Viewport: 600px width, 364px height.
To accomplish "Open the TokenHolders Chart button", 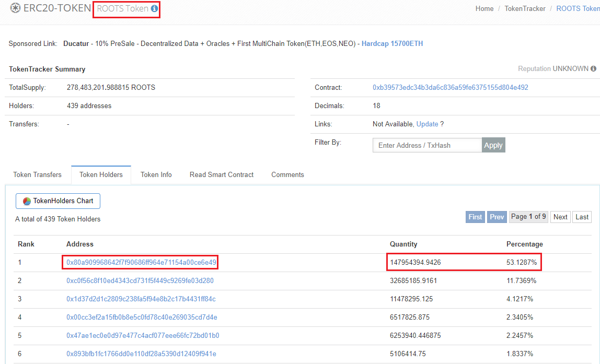I will 58,201.
